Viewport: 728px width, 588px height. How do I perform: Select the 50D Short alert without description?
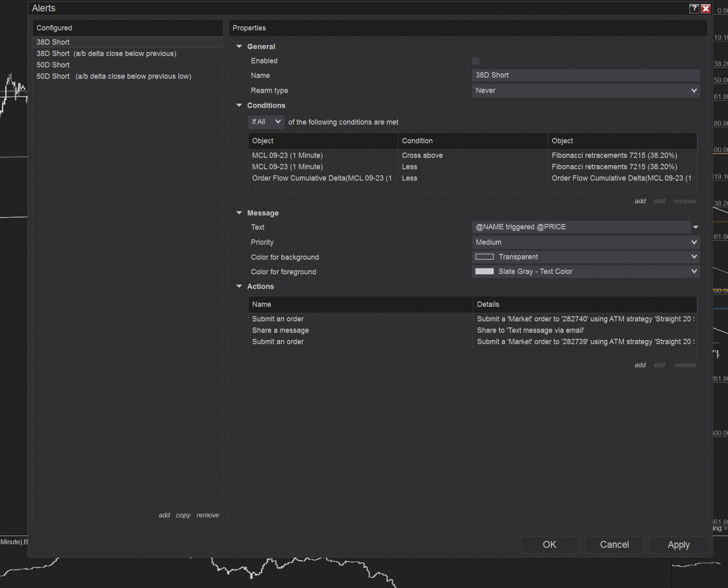point(128,65)
